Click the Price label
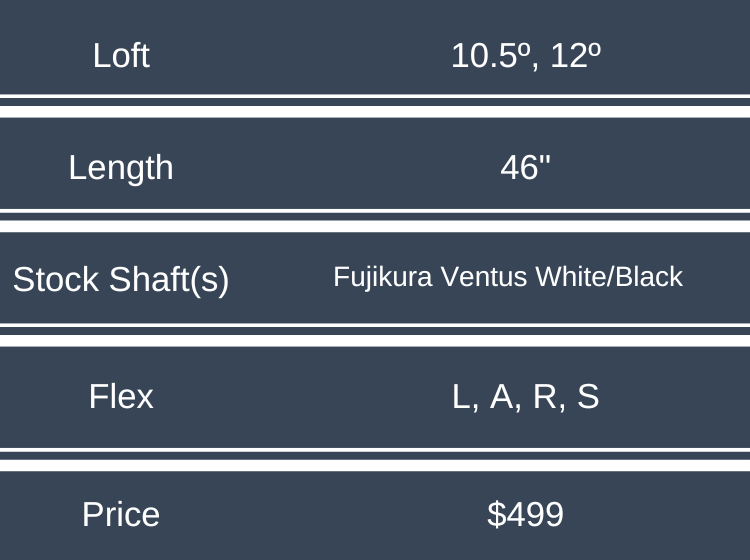750x560 pixels. 121,514
